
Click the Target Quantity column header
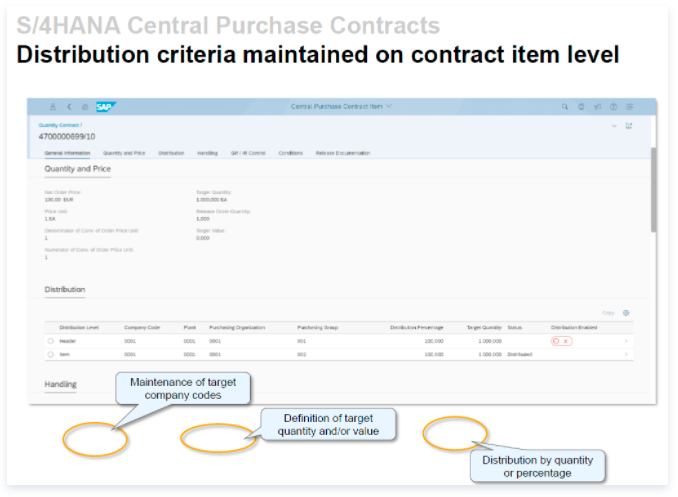(x=484, y=327)
